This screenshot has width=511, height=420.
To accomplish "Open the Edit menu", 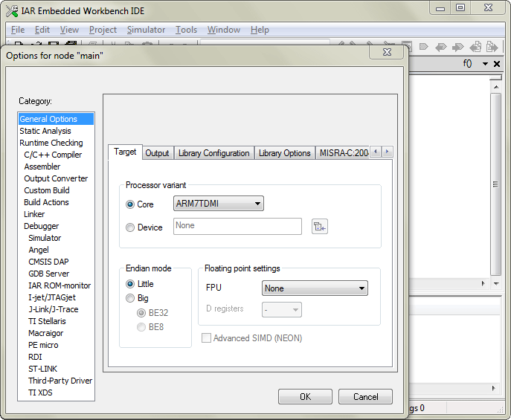I will [42, 30].
